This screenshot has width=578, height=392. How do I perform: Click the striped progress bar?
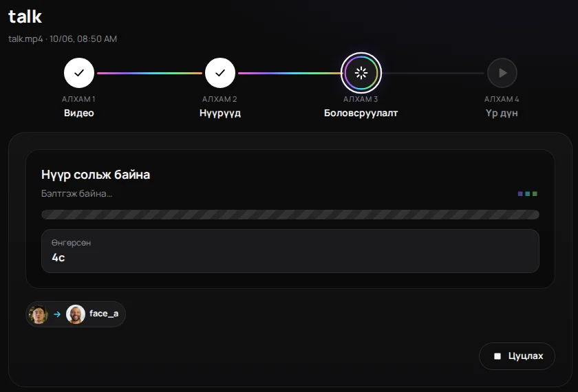pos(290,215)
